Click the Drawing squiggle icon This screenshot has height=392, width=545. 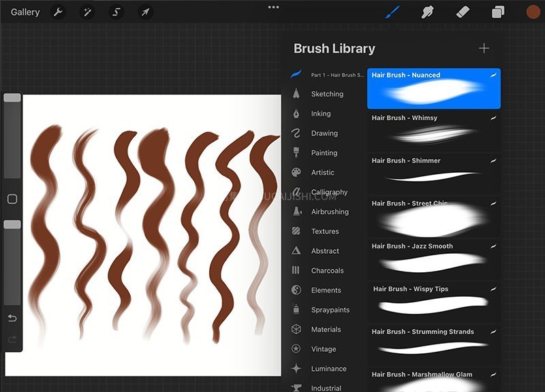[296, 133]
